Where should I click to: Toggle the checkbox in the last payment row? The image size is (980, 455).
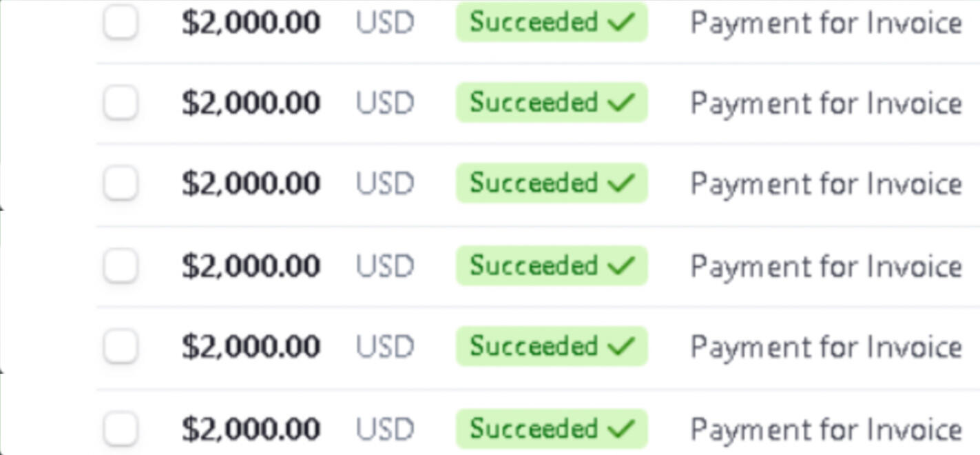121,429
